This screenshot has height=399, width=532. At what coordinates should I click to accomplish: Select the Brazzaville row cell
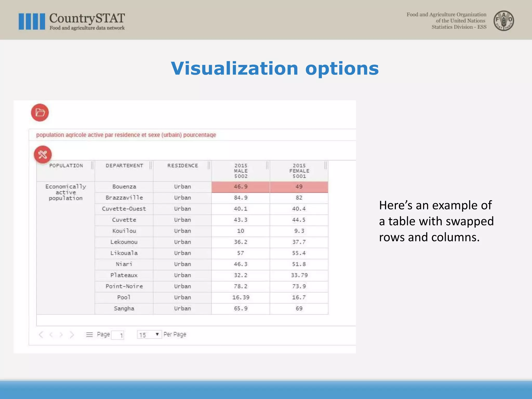click(x=124, y=198)
